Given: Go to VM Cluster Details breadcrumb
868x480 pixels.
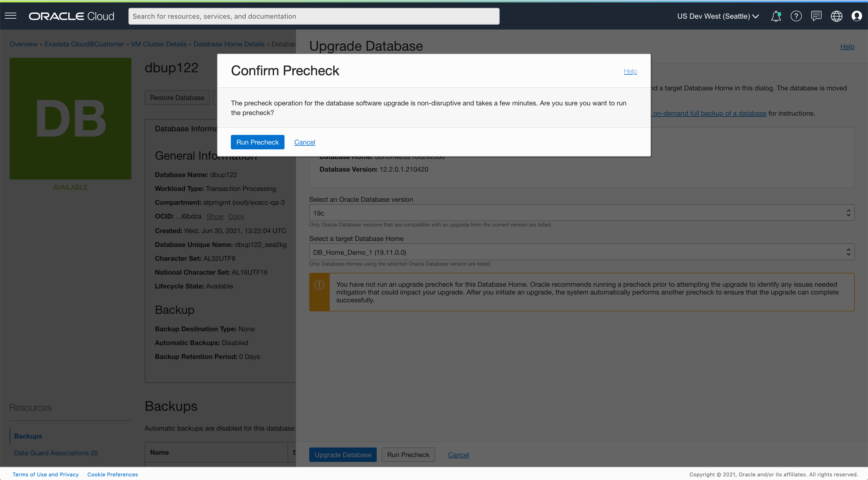Looking at the screenshot, I should pos(159,44).
